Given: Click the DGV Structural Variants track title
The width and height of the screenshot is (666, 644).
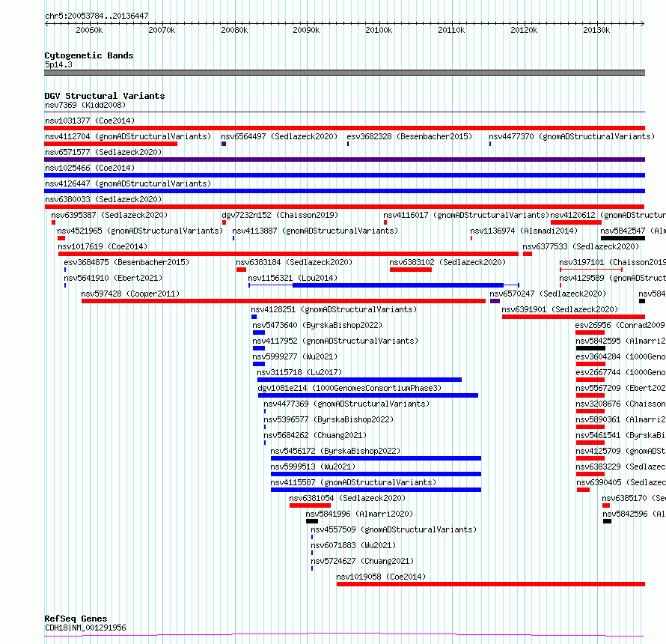Looking at the screenshot, I should (x=105, y=96).
